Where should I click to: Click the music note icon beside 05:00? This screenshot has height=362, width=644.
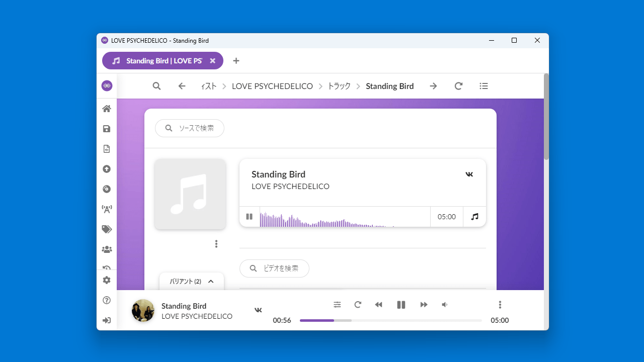474,217
